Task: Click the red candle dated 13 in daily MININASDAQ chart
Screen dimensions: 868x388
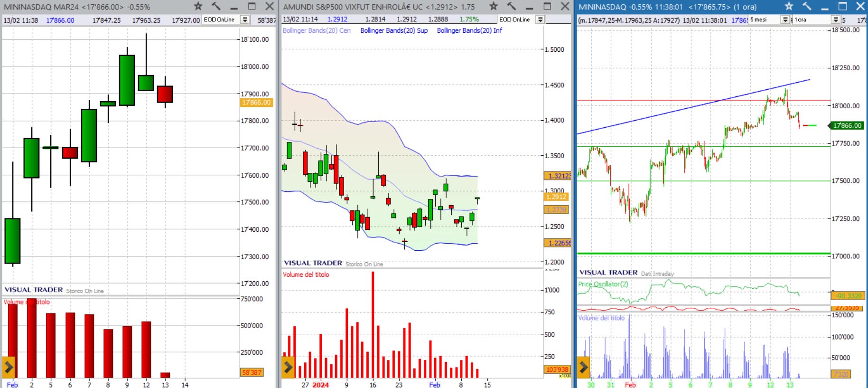Action: coord(165,94)
